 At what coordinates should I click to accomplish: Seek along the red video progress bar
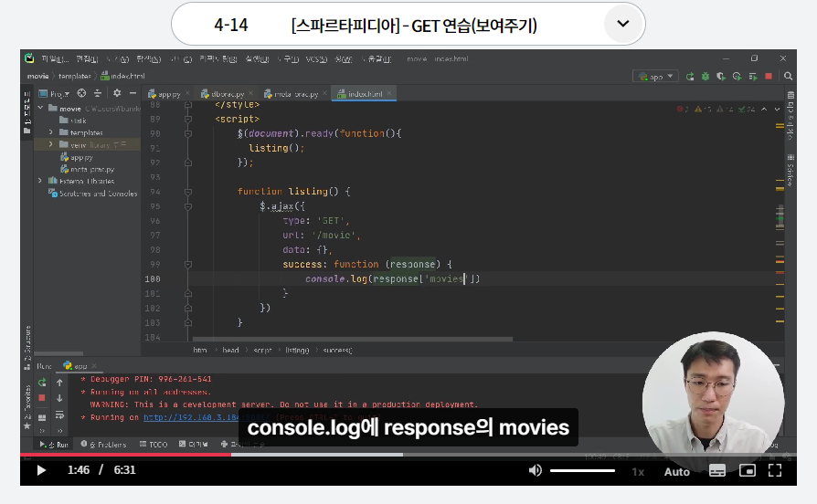click(125, 455)
